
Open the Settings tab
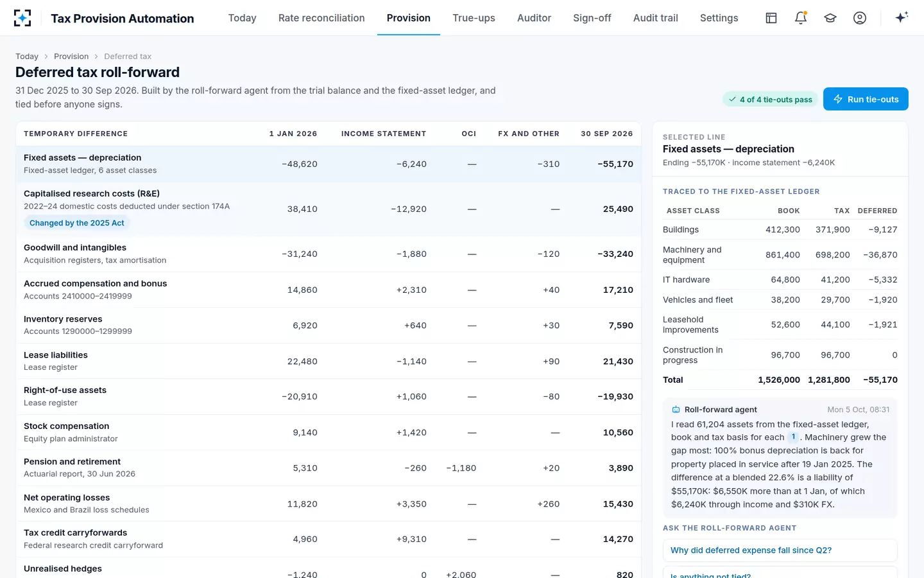(x=719, y=18)
